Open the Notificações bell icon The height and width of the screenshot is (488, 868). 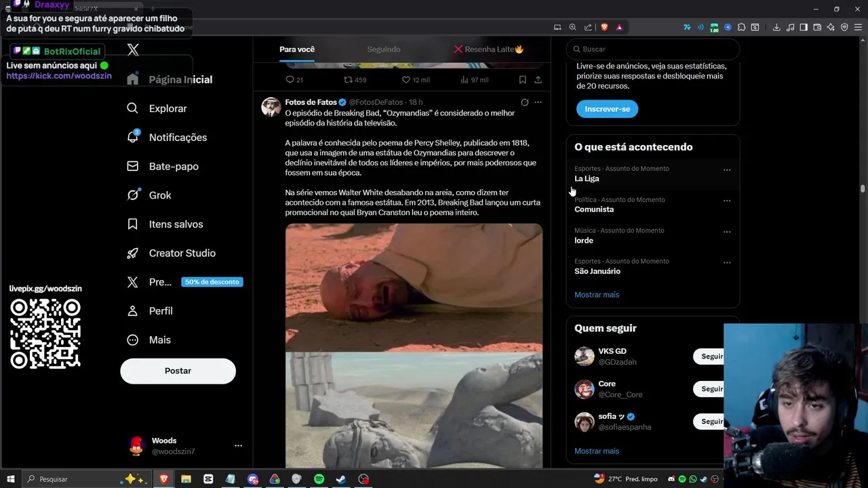point(133,137)
